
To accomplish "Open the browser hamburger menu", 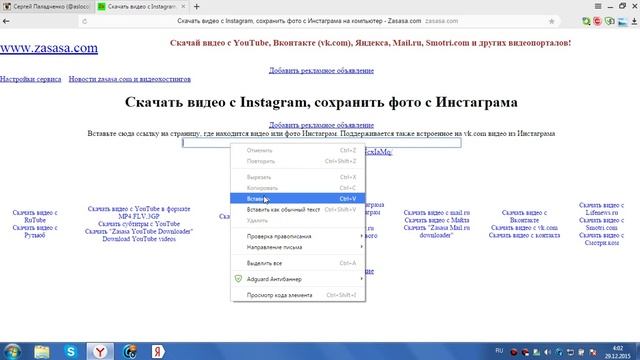I will click(x=598, y=6).
